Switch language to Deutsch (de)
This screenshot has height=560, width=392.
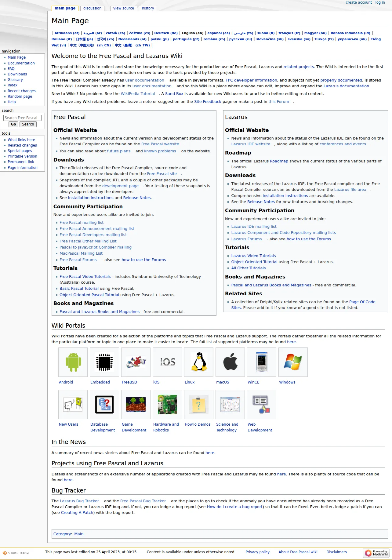166,33
